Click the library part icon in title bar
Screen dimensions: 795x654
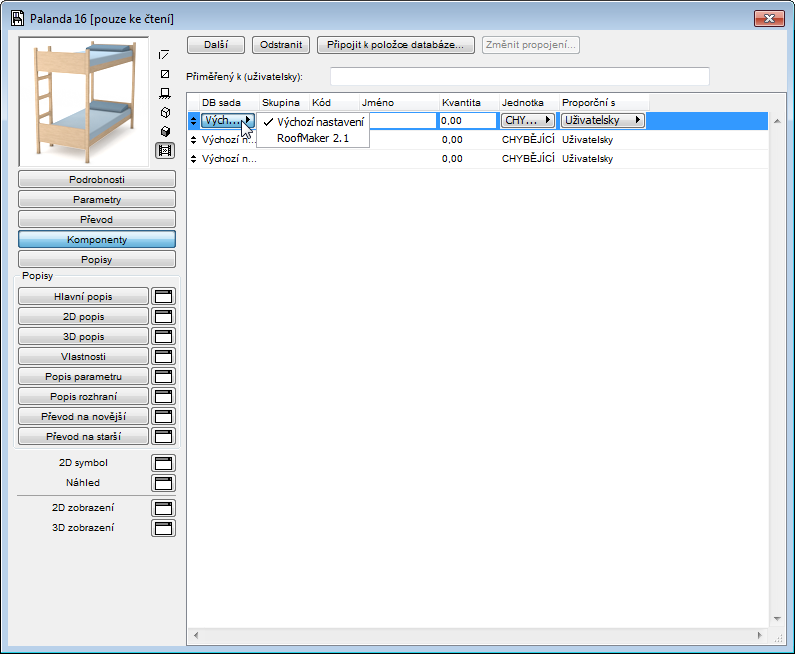point(18,19)
